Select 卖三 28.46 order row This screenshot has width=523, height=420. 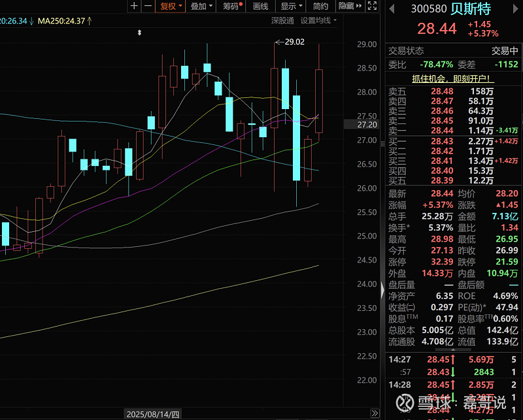(453, 111)
